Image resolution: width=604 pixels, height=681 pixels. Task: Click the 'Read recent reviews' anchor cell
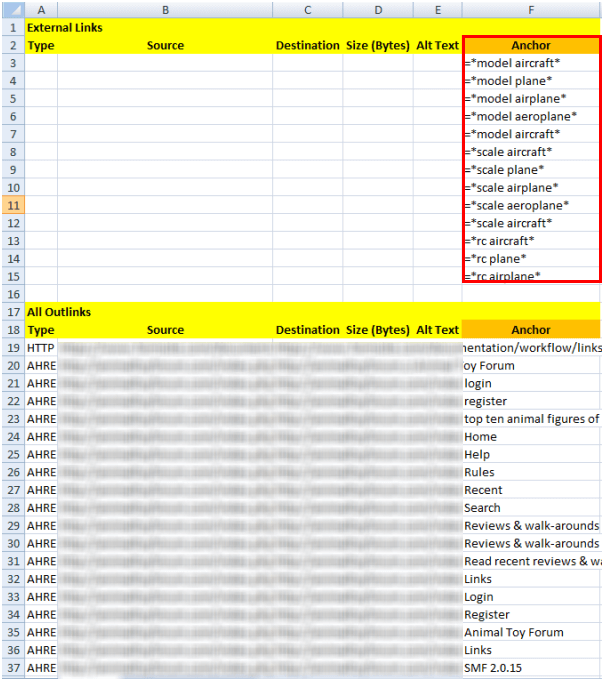pos(531,561)
